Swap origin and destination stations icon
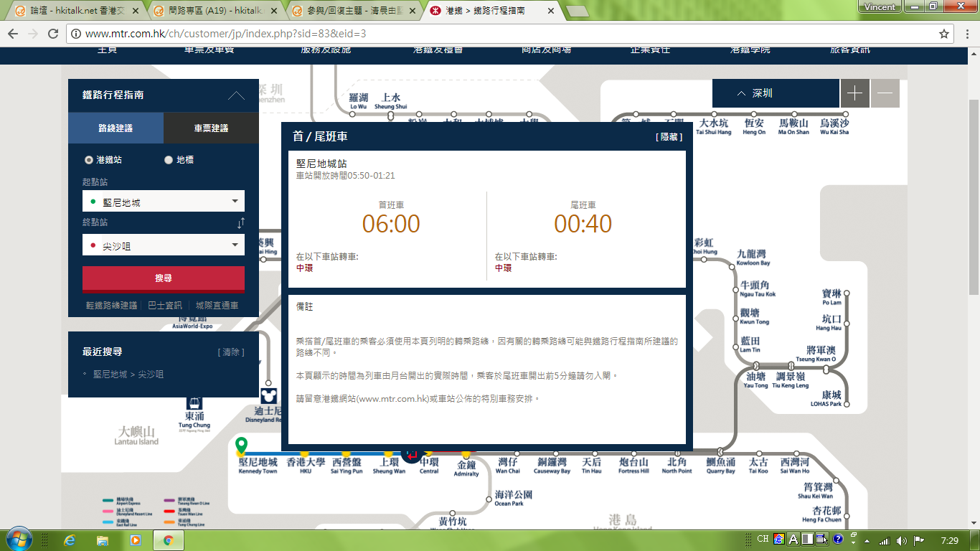The height and width of the screenshot is (551, 980). coord(241,223)
